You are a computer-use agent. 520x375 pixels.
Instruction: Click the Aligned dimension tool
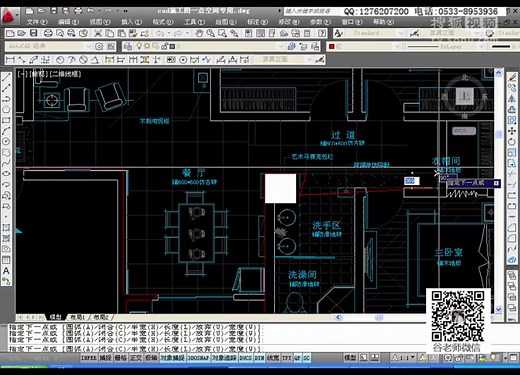tap(22, 60)
